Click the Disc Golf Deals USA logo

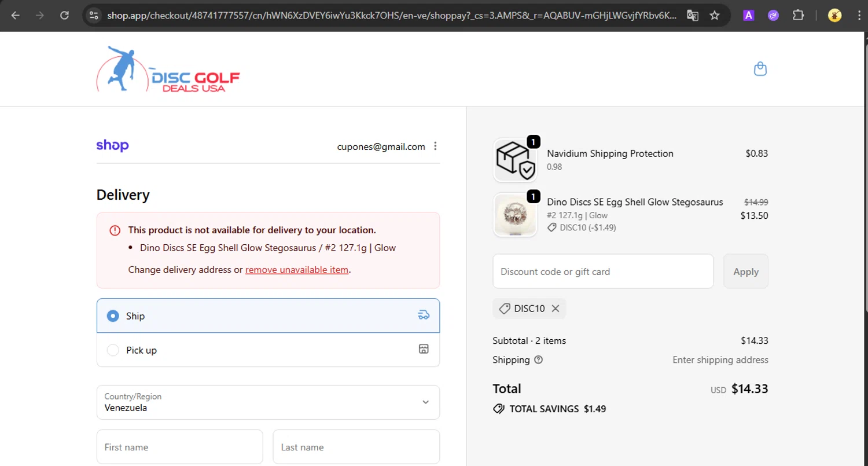[x=168, y=69]
